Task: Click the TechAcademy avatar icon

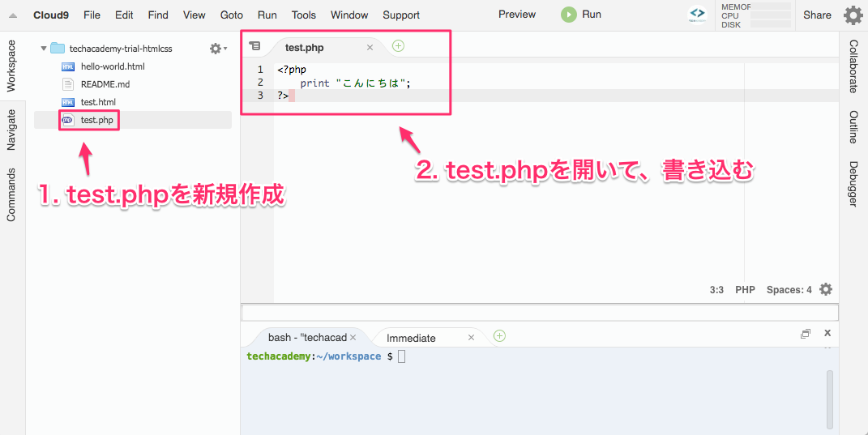Action: (x=697, y=15)
